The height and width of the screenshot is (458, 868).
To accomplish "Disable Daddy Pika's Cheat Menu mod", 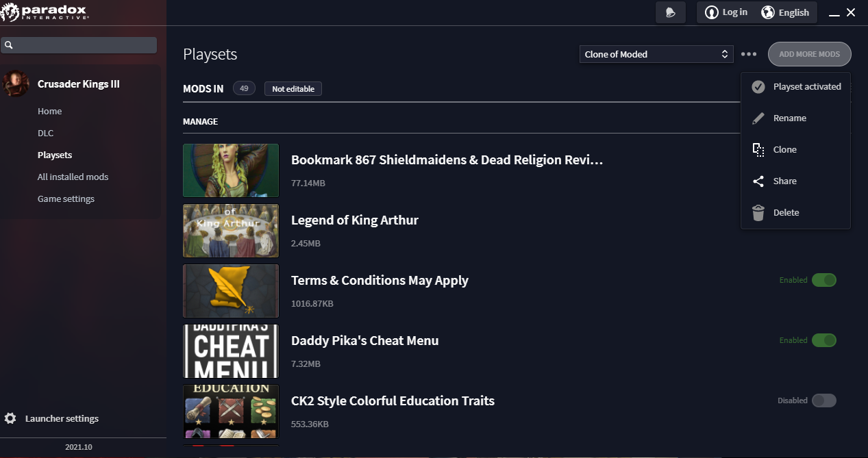I will [824, 340].
